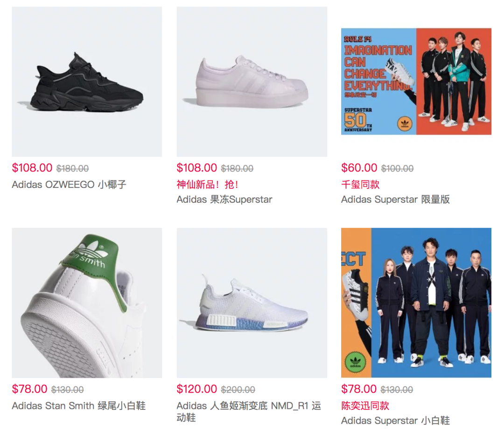Open the black Adidas OZWEEGO shoe image
504x435 pixels.
click(87, 82)
